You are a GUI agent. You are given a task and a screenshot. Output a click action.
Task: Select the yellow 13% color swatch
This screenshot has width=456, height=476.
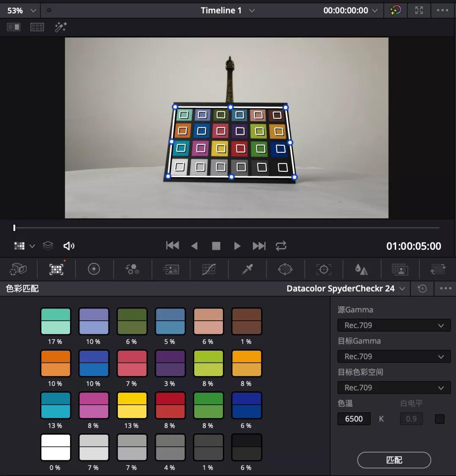click(x=132, y=405)
